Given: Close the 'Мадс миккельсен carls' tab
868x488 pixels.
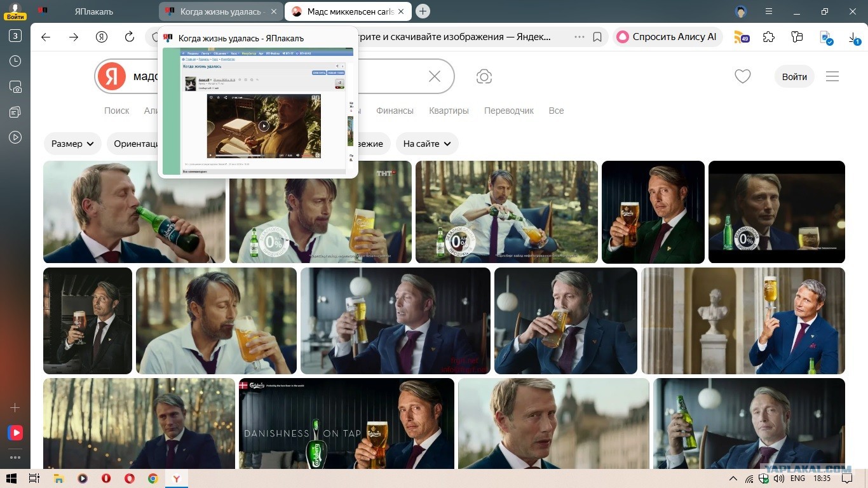Looking at the screenshot, I should point(400,11).
